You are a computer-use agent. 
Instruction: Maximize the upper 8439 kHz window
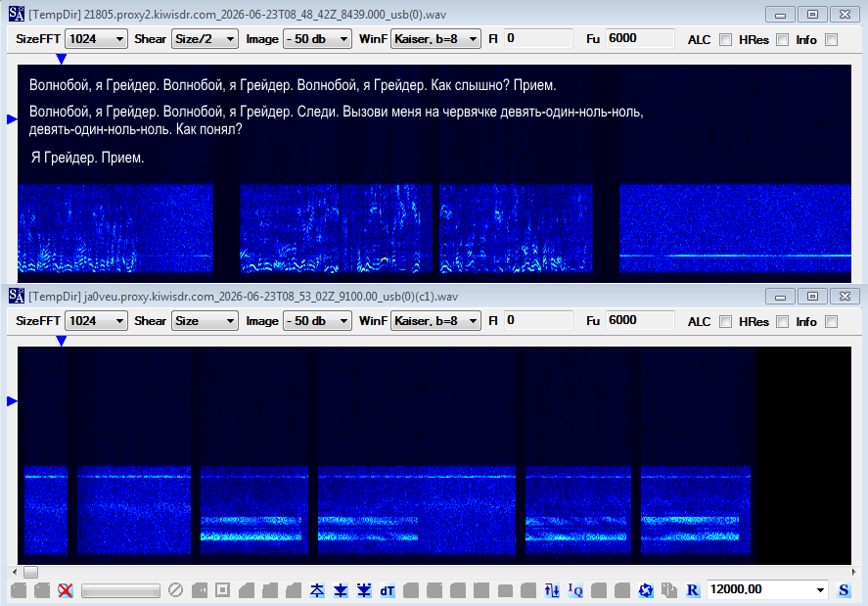(x=812, y=15)
